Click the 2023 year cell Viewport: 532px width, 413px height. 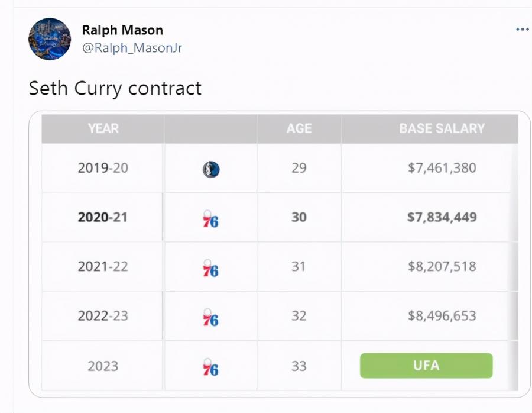pos(102,366)
